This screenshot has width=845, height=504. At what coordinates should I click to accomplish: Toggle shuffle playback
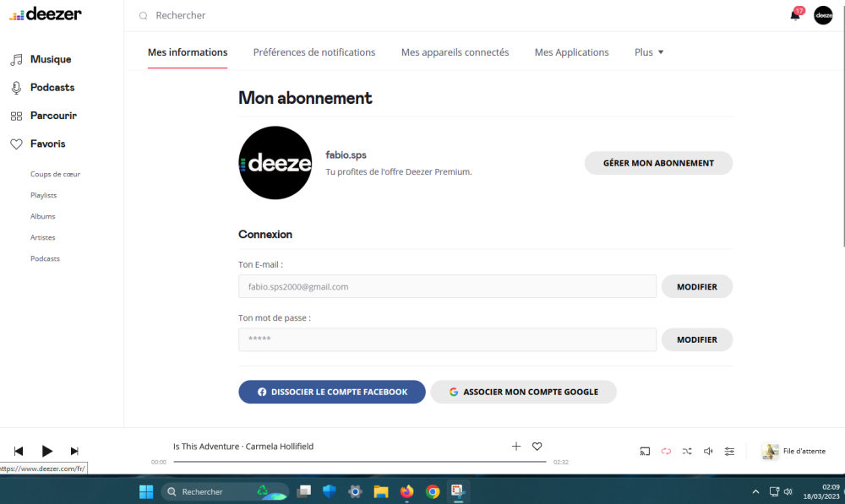pyautogui.click(x=687, y=451)
